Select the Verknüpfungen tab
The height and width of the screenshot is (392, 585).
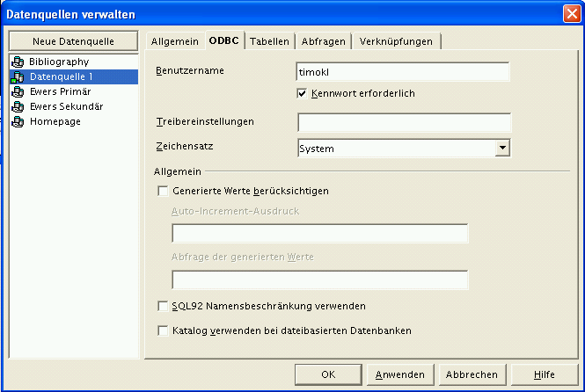coord(396,41)
